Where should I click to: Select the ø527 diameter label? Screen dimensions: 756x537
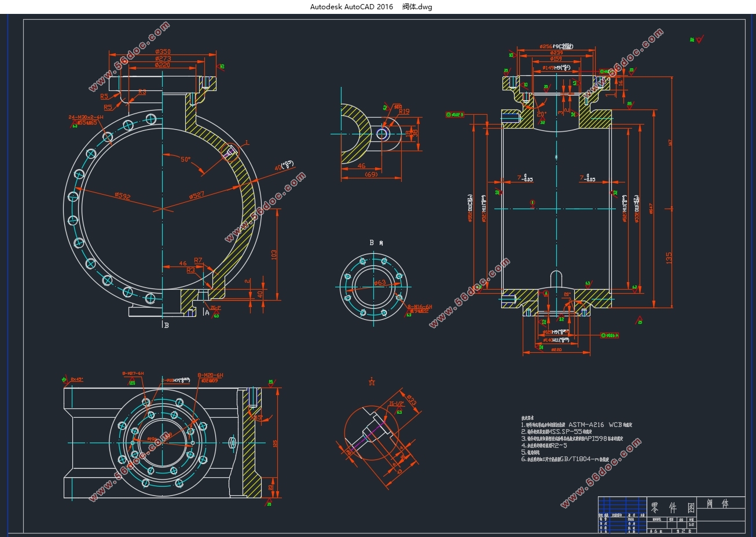(197, 196)
